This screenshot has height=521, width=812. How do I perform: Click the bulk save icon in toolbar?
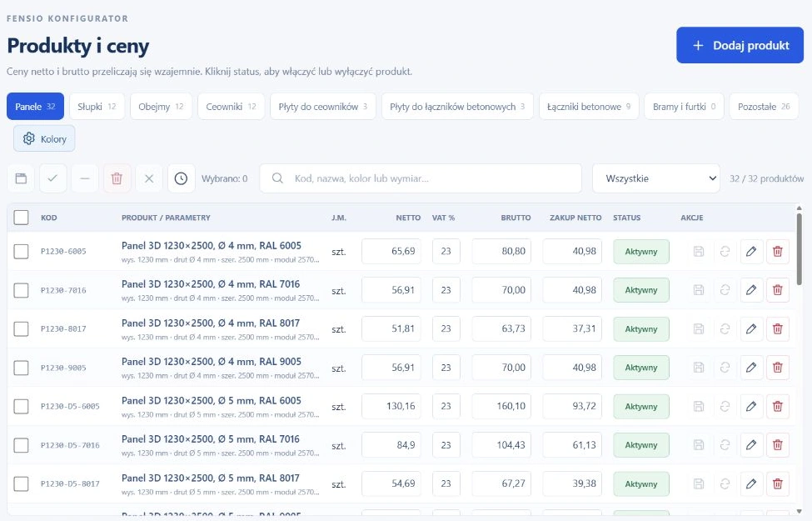[21, 178]
